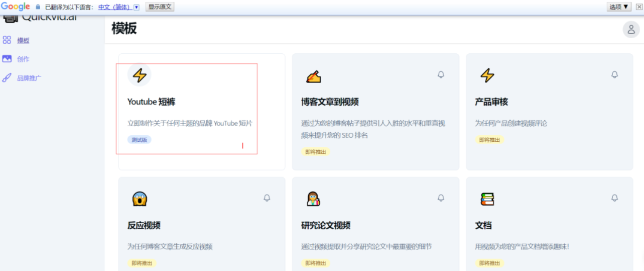Click the 测试版 badge on Youtube card
This screenshot has height=271, width=644.
(140, 140)
